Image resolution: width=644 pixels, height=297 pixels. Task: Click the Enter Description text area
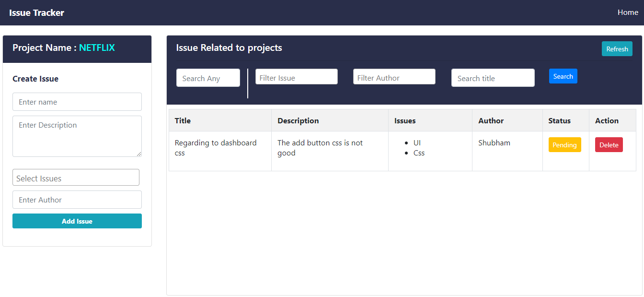pos(77,136)
